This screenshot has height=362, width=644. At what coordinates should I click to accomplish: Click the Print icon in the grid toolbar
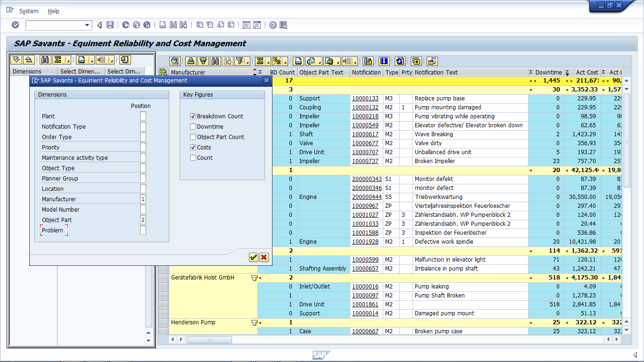[298, 61]
